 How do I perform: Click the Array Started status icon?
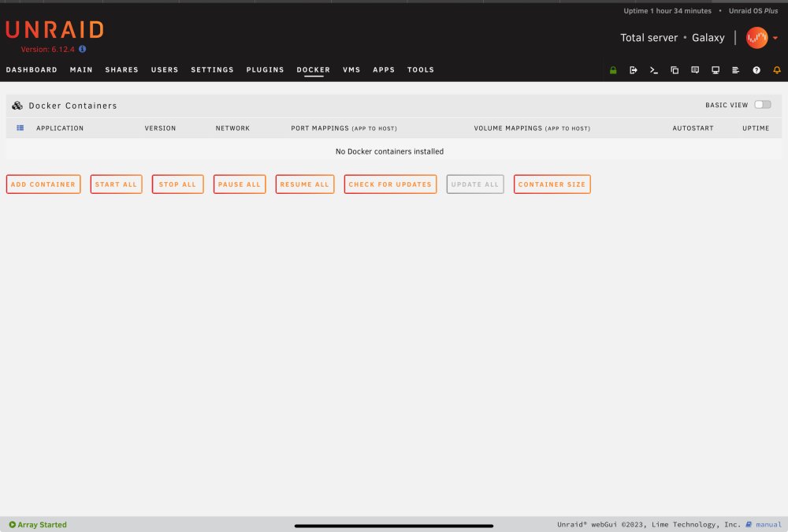[12, 524]
